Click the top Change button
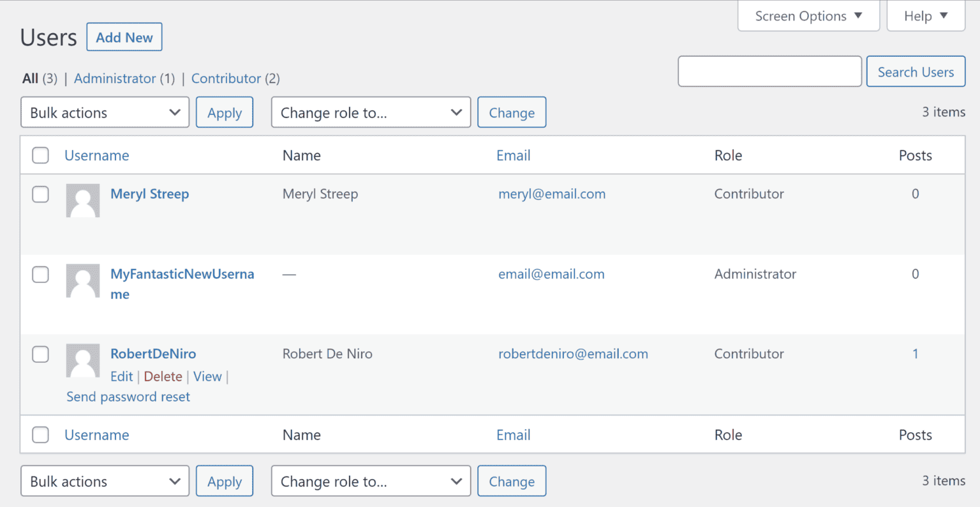Image resolution: width=980 pixels, height=507 pixels. tap(512, 112)
